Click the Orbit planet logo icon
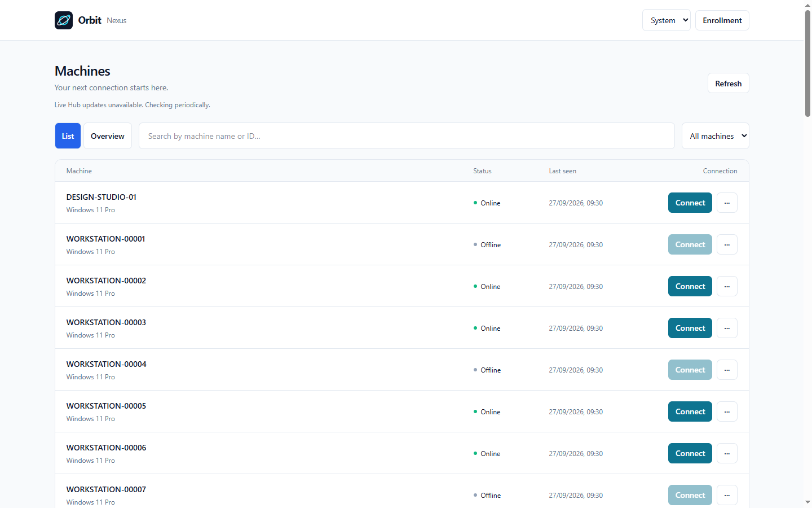The width and height of the screenshot is (812, 508). tap(64, 20)
